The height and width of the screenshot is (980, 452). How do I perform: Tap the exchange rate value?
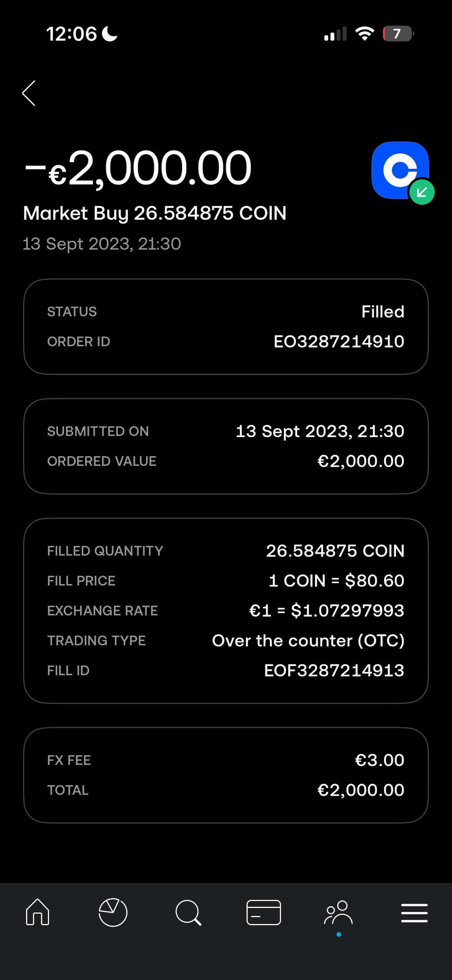pyautogui.click(x=326, y=611)
